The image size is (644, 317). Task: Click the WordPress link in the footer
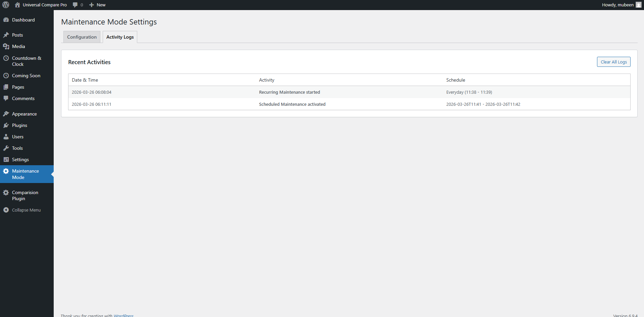pos(123,315)
